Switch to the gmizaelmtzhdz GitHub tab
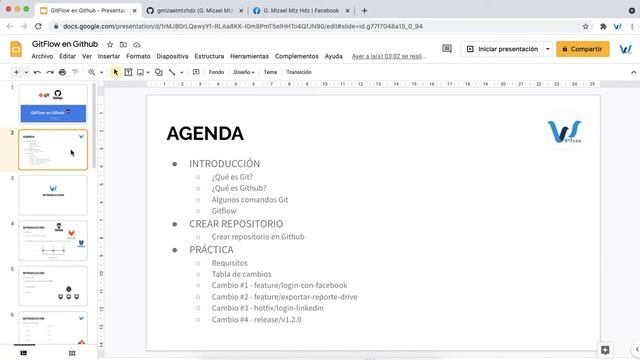This screenshot has width=640, height=360. pos(195,11)
